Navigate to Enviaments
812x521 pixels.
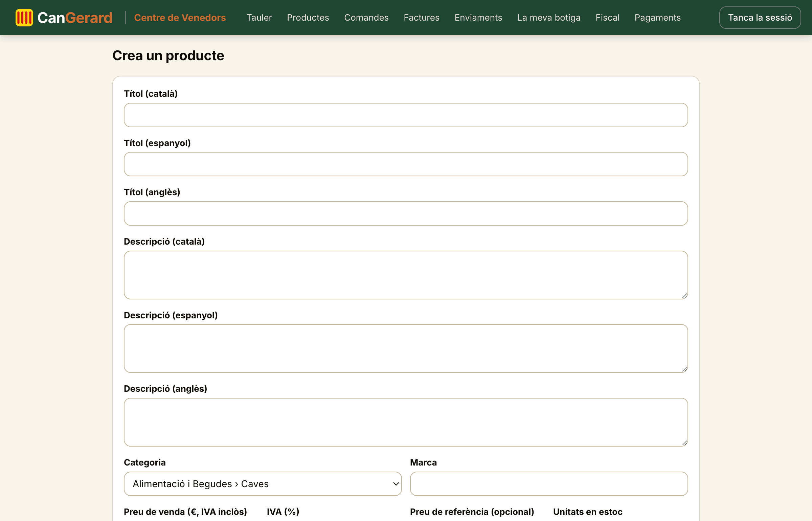click(478, 18)
